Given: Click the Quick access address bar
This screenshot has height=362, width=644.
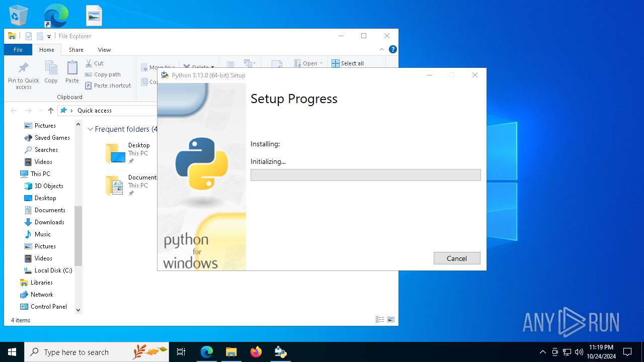Looking at the screenshot, I should click(108, 111).
